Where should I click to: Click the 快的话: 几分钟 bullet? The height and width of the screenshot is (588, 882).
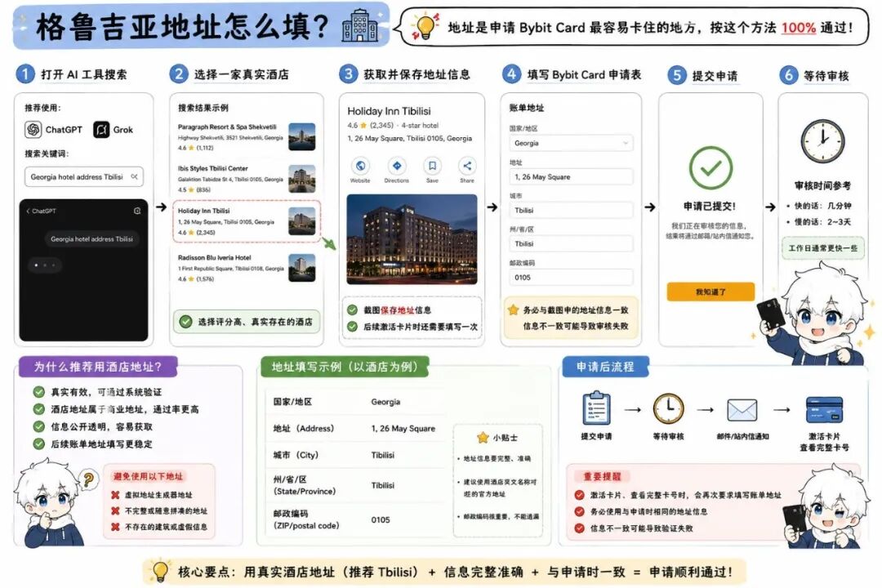tap(819, 206)
